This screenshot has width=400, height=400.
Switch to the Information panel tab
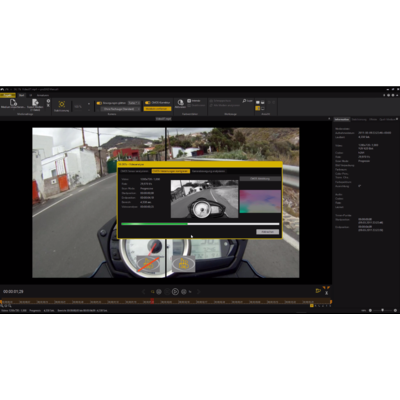pos(342,119)
